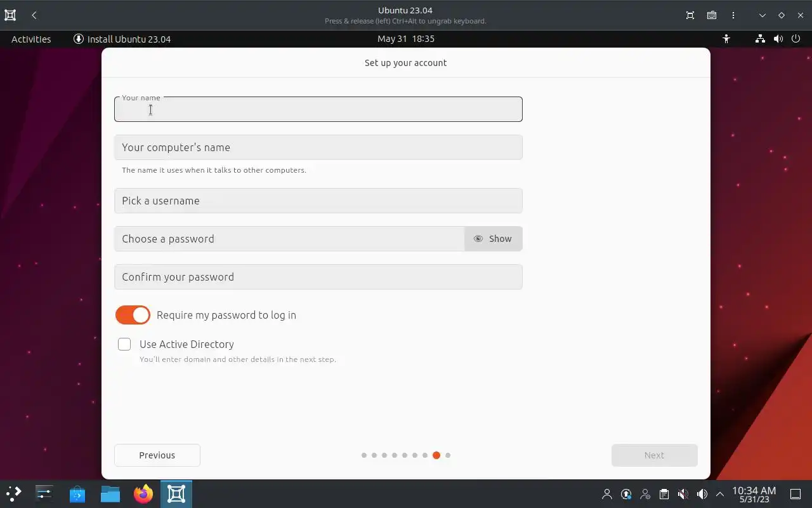The image size is (812, 508).
Task: Click the Your computer's name field
Action: (x=318, y=147)
